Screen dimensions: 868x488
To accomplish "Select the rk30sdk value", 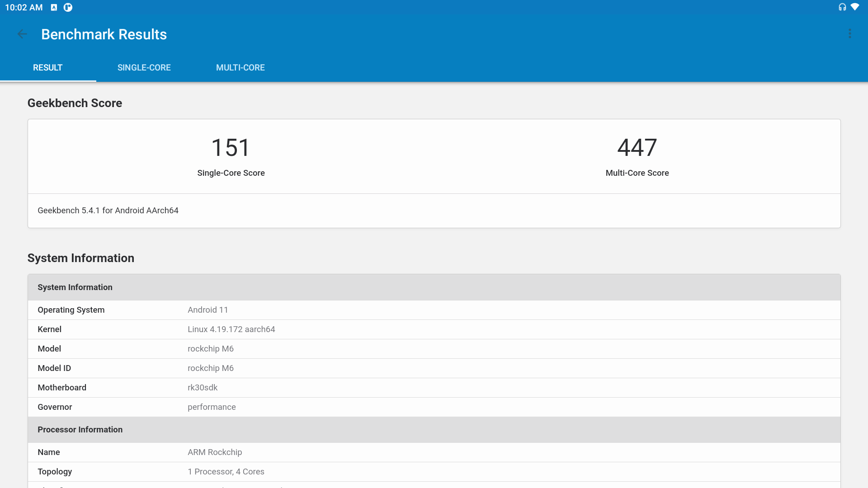I will (x=203, y=388).
